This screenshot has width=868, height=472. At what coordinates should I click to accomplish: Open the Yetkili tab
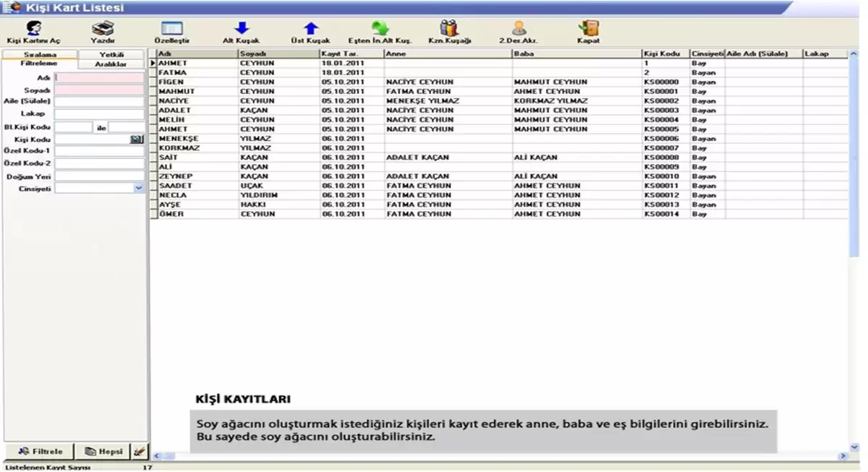click(111, 54)
